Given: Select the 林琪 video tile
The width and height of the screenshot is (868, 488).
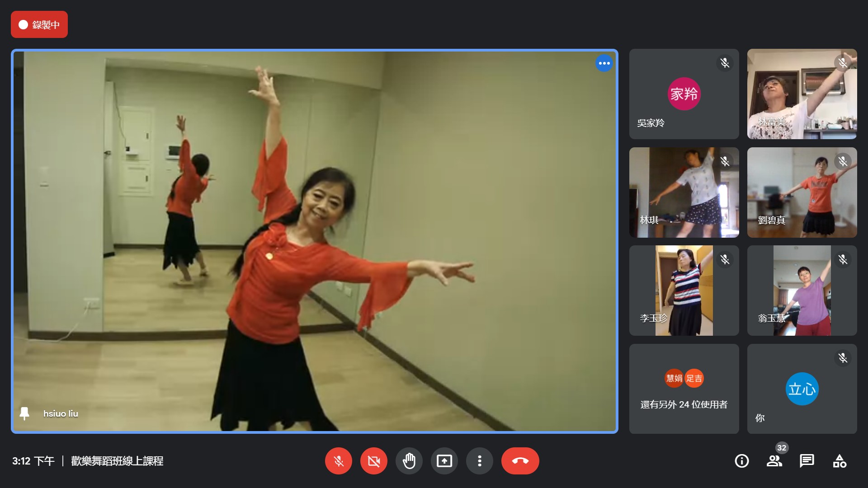Looking at the screenshot, I should coord(684,192).
